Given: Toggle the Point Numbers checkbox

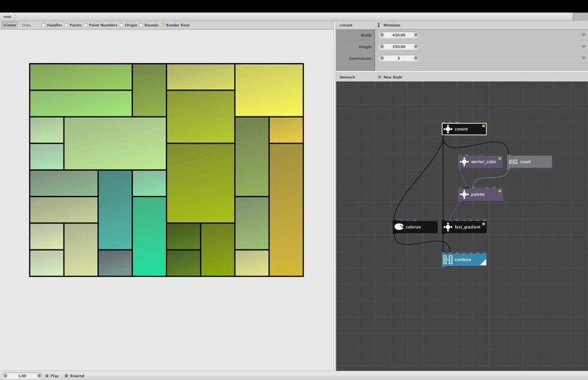Looking at the screenshot, I should (86, 25).
